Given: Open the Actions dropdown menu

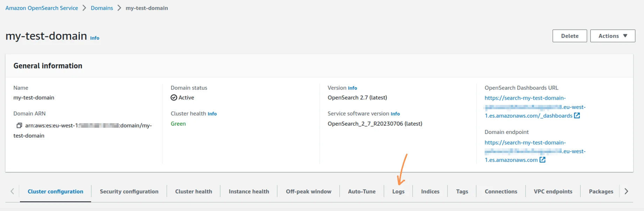Looking at the screenshot, I should click(x=612, y=36).
